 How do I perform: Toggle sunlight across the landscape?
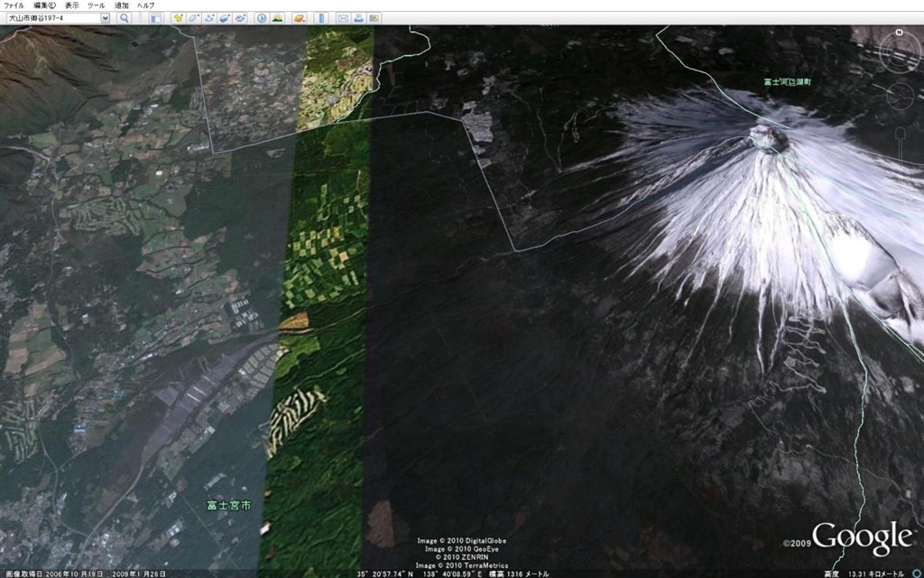278,18
